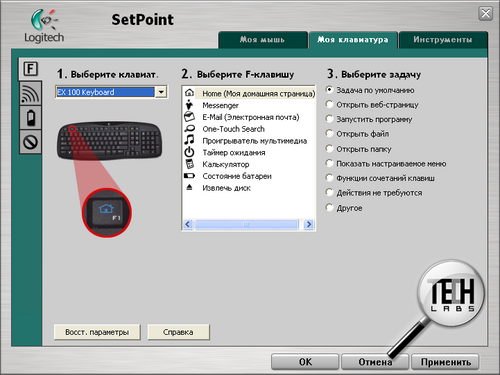Switch to the Моя мышь tab

pos(263,40)
